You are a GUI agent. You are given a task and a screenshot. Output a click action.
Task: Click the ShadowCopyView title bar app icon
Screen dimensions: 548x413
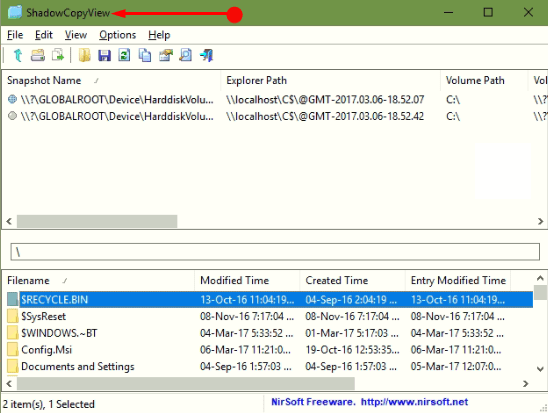click(x=15, y=12)
